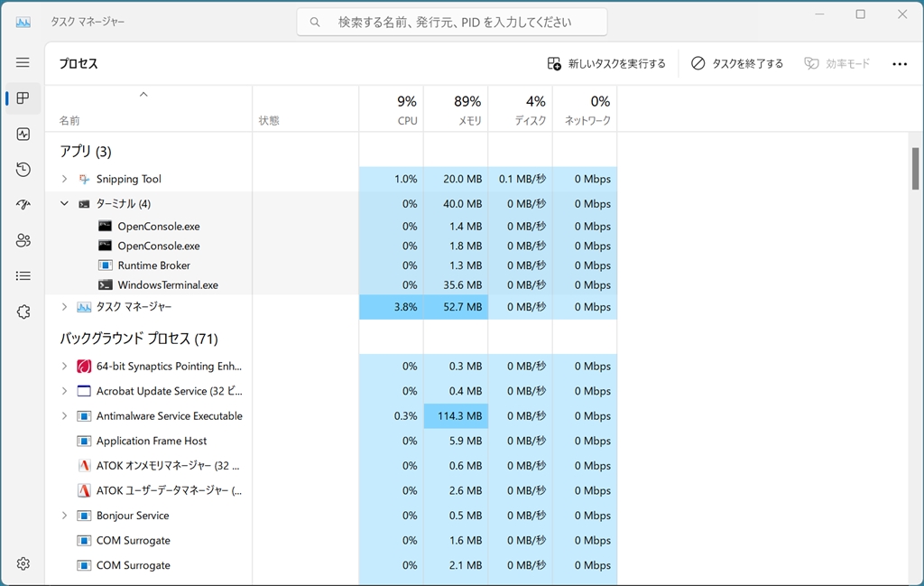
Task: Click the Acrobat Update Service icon
Action: 84,391
